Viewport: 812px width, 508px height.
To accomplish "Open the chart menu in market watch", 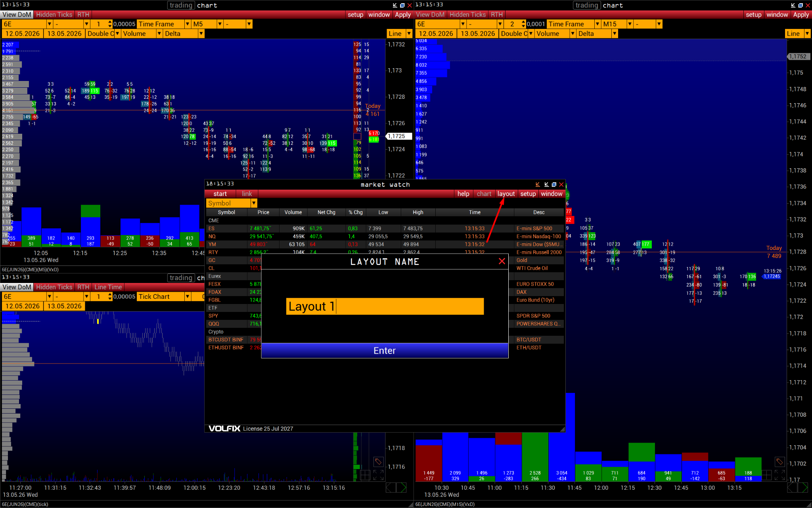I will click(x=484, y=194).
